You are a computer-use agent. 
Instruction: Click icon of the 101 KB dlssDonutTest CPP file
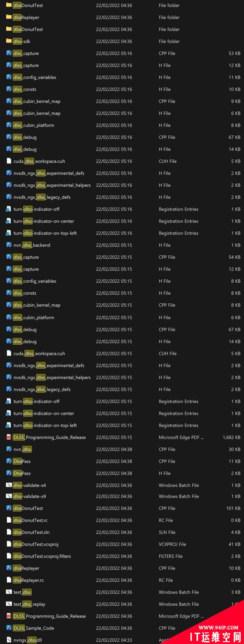(x=9, y=508)
